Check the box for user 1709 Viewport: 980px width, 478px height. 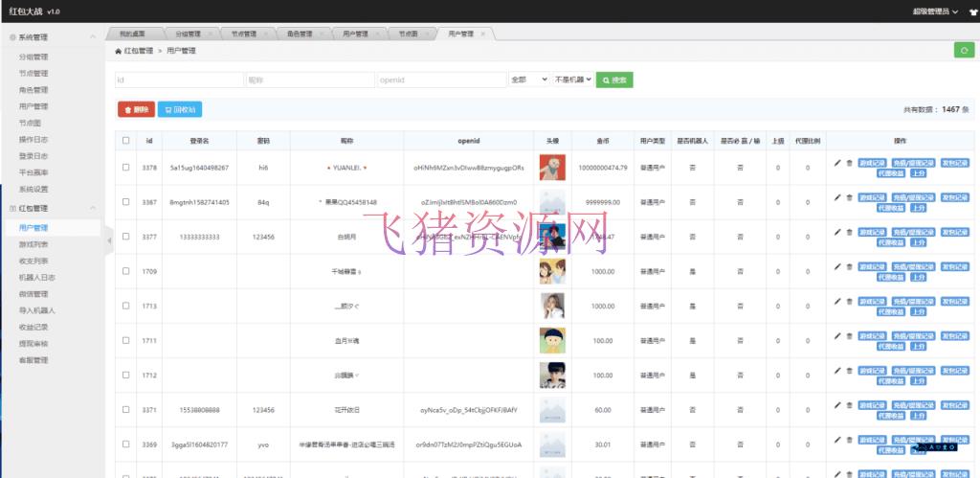click(126, 271)
